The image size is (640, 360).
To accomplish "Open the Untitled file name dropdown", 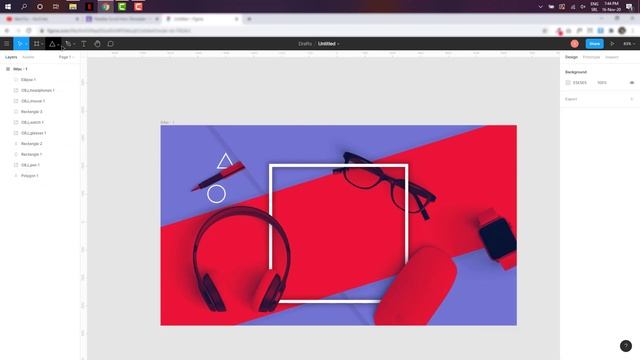I will point(329,44).
